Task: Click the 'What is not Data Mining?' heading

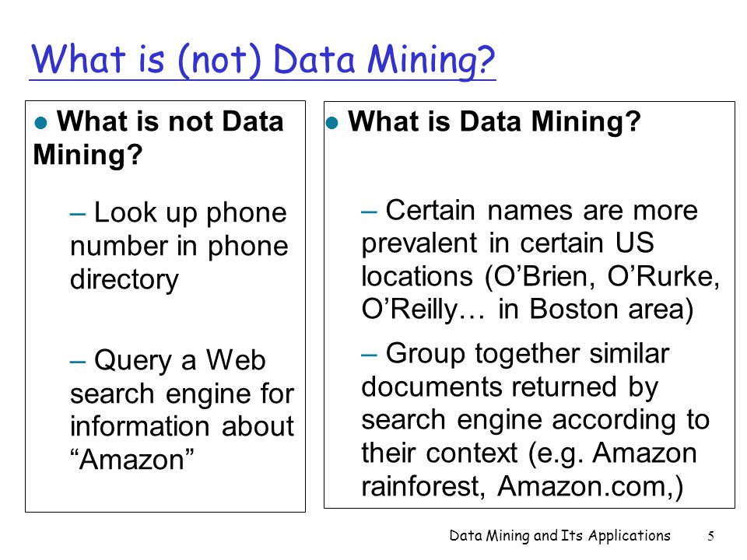Action: coord(159,138)
